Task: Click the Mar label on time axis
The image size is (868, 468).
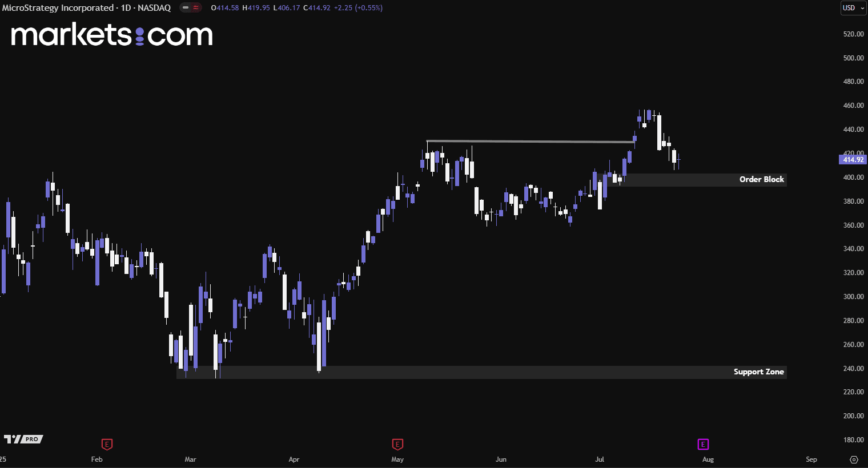Action: click(190, 459)
